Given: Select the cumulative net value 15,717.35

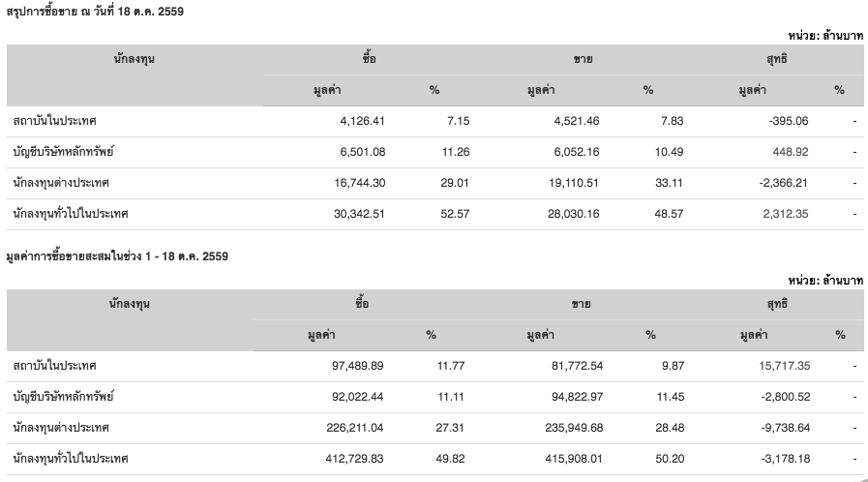Looking at the screenshot, I should pyautogui.click(x=785, y=366).
